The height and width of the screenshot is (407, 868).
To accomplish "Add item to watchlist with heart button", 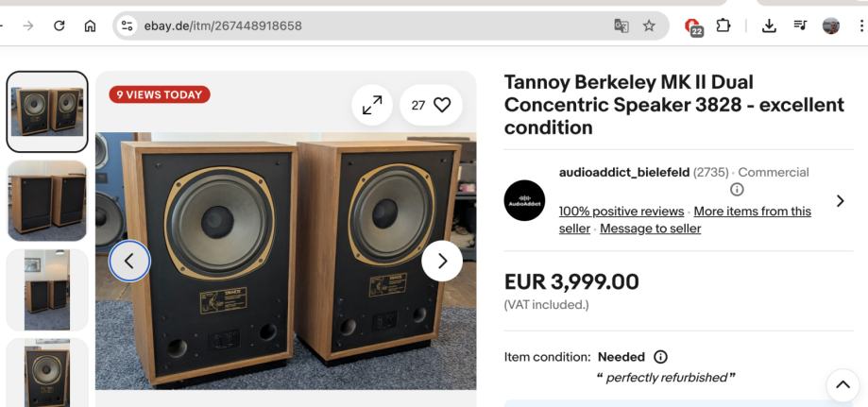I will [431, 106].
